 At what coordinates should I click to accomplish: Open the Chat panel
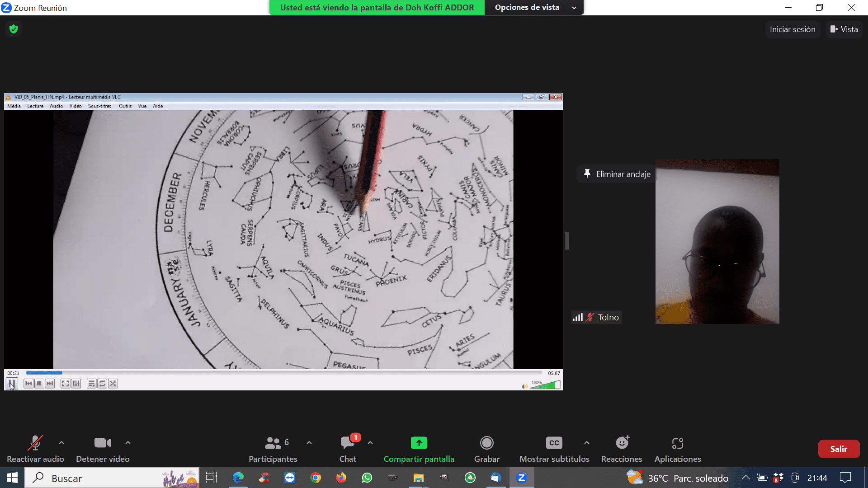348,449
